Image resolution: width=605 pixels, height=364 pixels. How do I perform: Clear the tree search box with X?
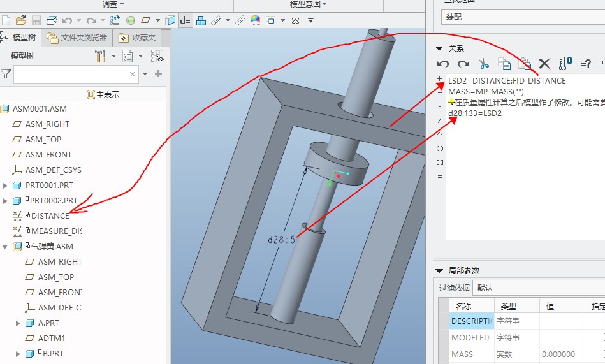tap(133, 74)
